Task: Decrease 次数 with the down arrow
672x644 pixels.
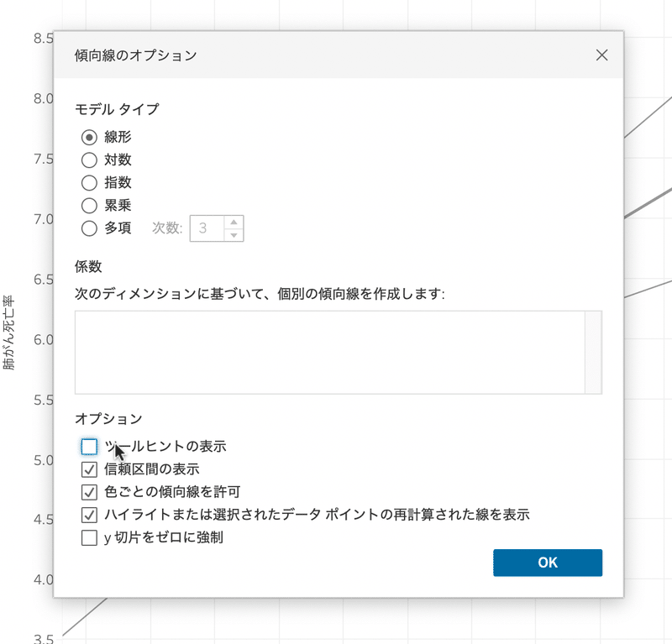Action: point(234,235)
